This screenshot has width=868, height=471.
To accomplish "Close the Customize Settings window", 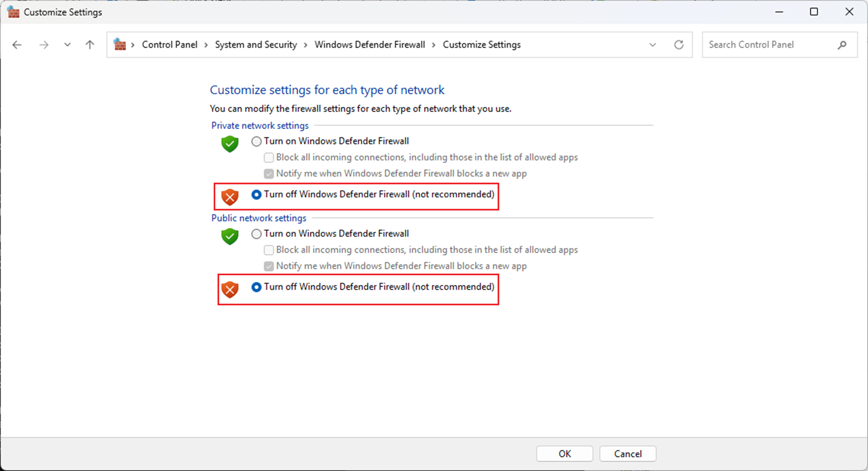I will pos(849,12).
